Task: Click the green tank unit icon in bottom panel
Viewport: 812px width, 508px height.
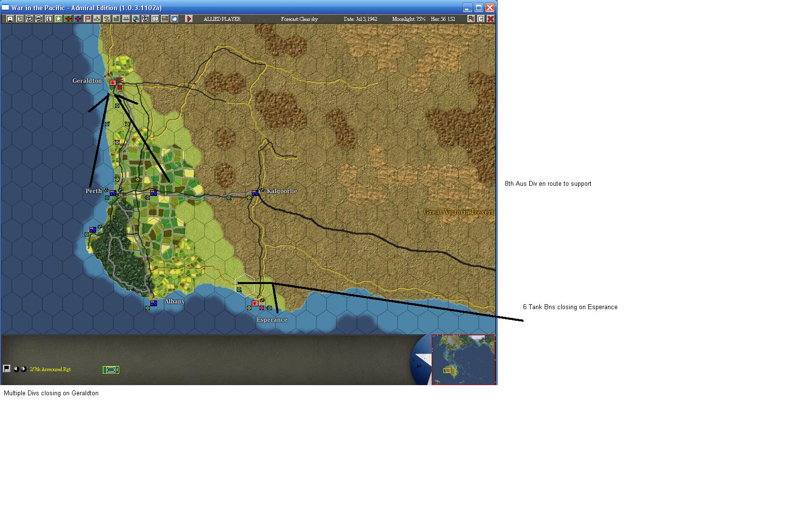Action: 111,370
